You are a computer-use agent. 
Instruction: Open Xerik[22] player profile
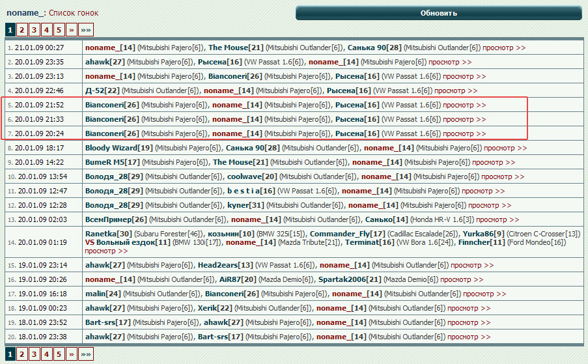[215, 308]
